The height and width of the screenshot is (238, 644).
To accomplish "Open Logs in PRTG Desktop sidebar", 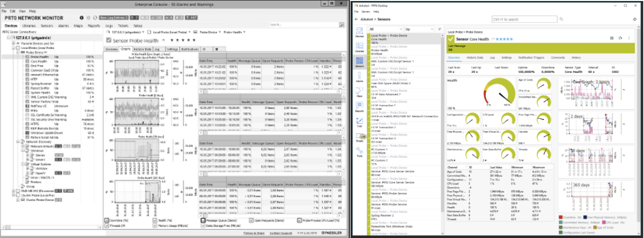I will coord(359,122).
